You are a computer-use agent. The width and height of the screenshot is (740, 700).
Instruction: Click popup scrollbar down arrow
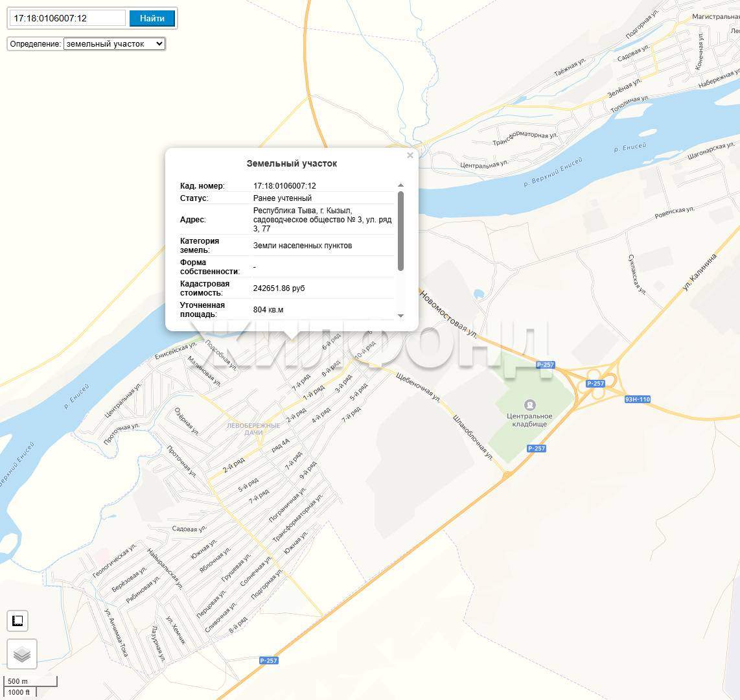pyautogui.click(x=400, y=316)
